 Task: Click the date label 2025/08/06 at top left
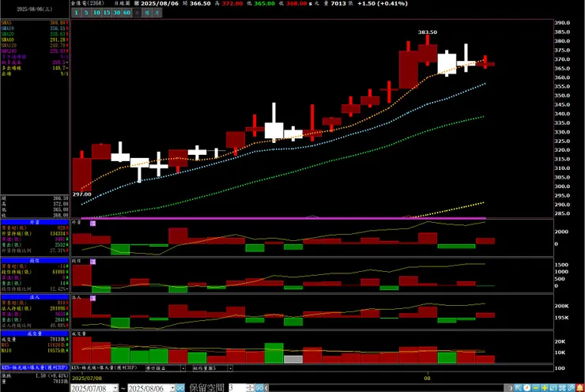35,9
